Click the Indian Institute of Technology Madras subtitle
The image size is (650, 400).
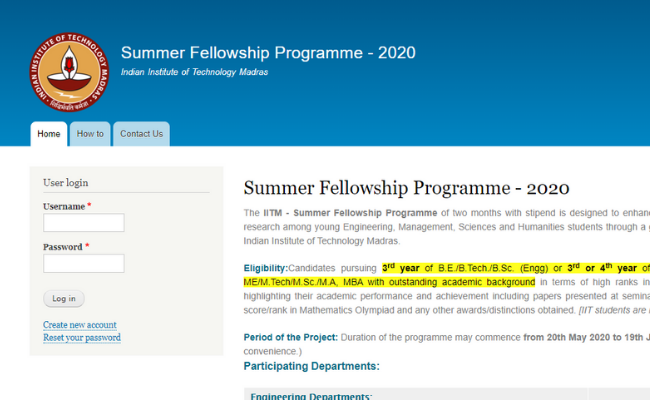click(194, 73)
